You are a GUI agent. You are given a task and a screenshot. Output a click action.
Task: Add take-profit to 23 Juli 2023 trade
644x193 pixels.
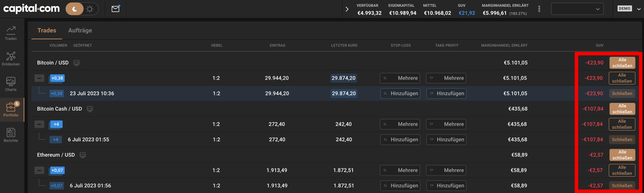[x=446, y=94]
